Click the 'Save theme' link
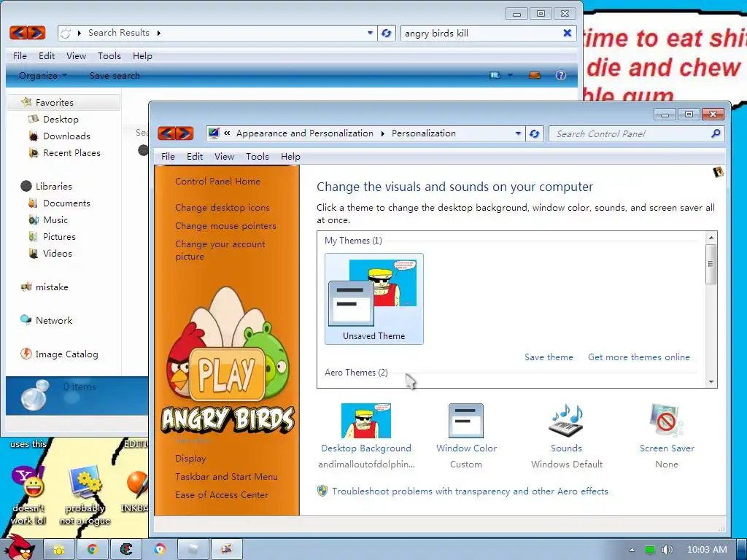Image resolution: width=747 pixels, height=560 pixels. [549, 357]
